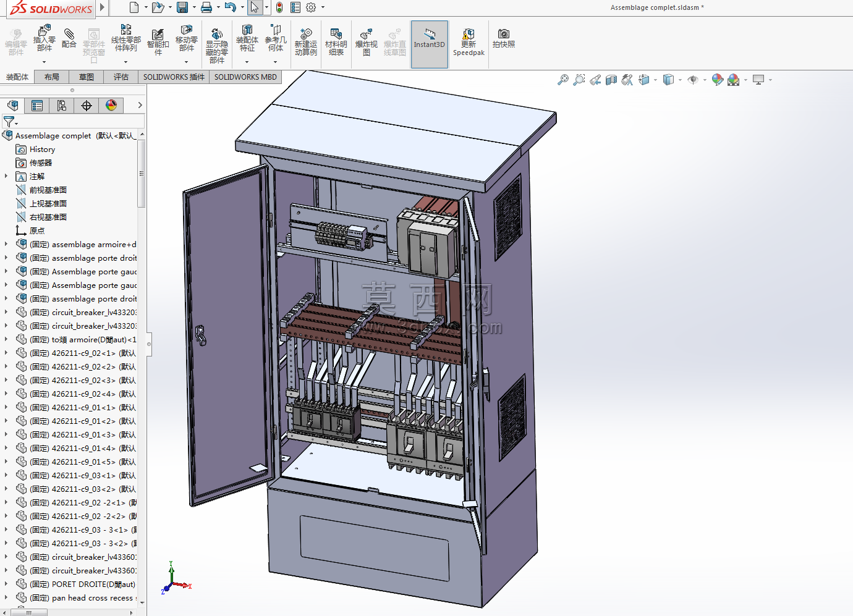
Task: Switch to the 装配体 (Assembly) tab
Action: pyautogui.click(x=17, y=77)
